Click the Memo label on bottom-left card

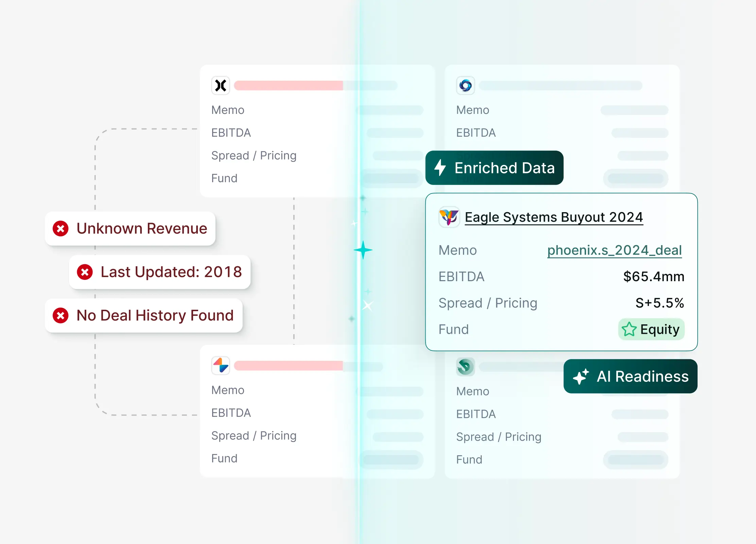pyautogui.click(x=228, y=390)
